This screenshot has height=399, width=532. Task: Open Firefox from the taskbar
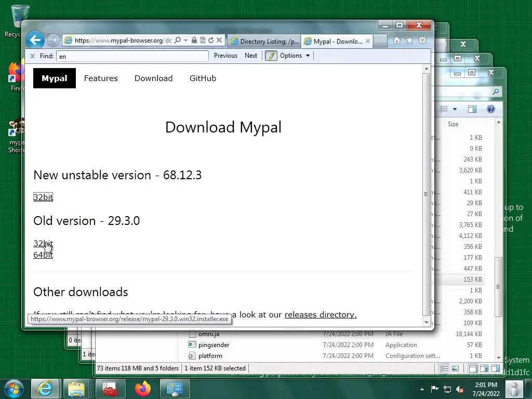143,389
